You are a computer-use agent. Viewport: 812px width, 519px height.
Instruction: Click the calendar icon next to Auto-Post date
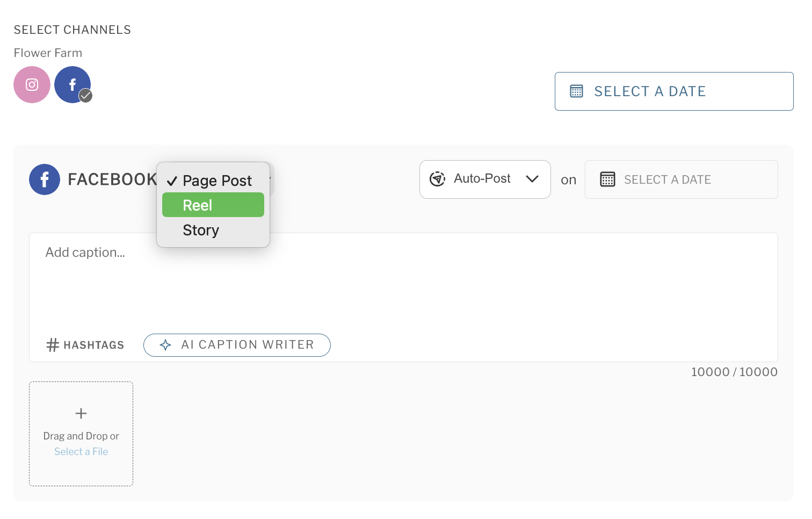(607, 179)
